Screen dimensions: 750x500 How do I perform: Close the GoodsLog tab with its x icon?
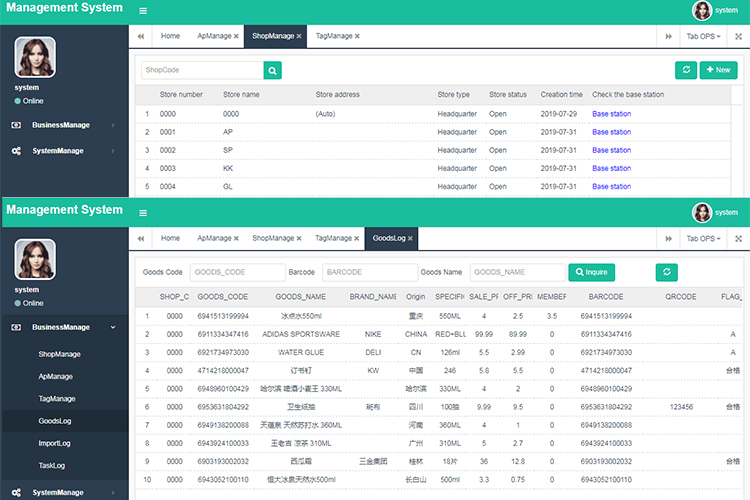click(411, 238)
